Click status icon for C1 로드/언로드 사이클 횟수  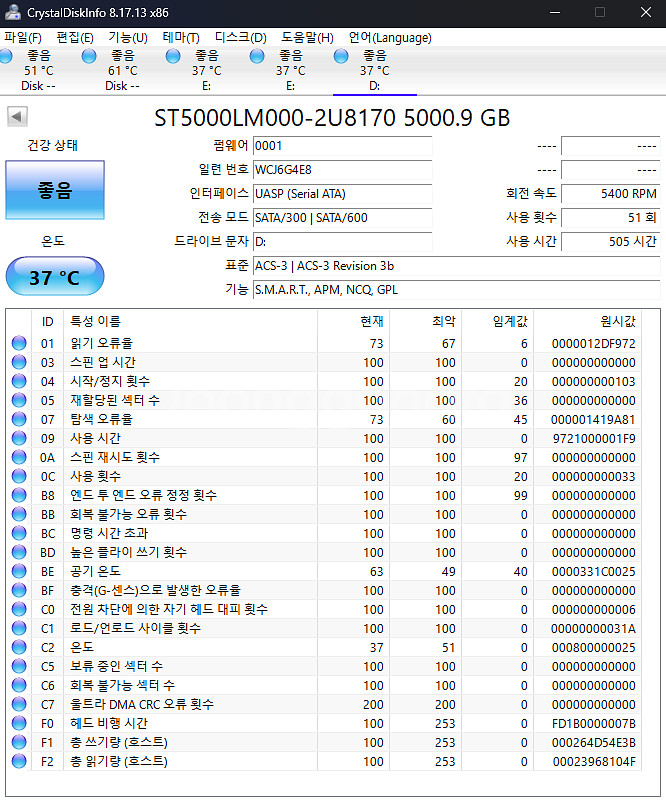click(19, 628)
